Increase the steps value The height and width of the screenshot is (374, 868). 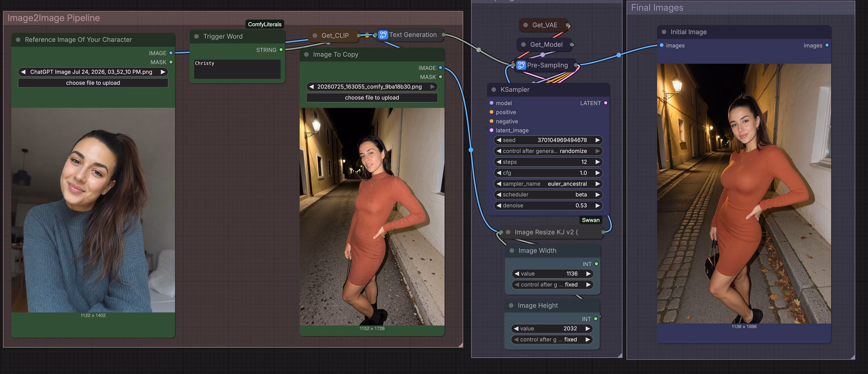coord(597,162)
